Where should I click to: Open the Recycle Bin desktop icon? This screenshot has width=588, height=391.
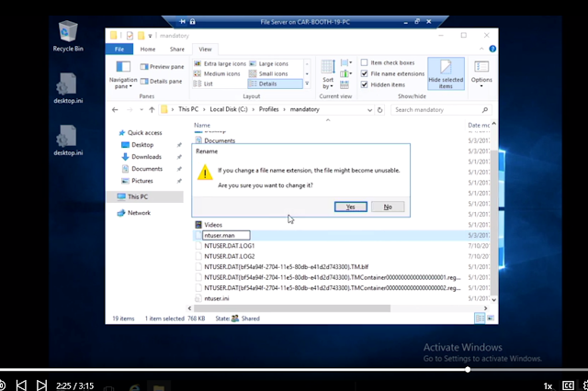[68, 37]
